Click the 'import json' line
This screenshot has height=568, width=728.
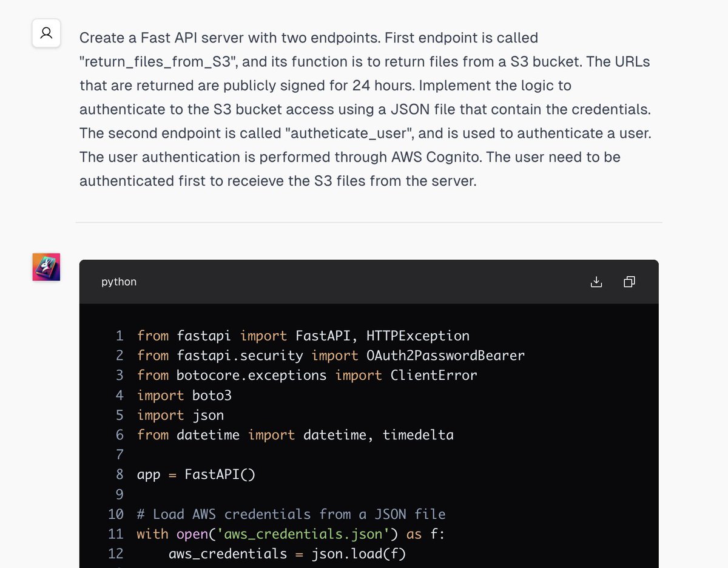pos(181,415)
